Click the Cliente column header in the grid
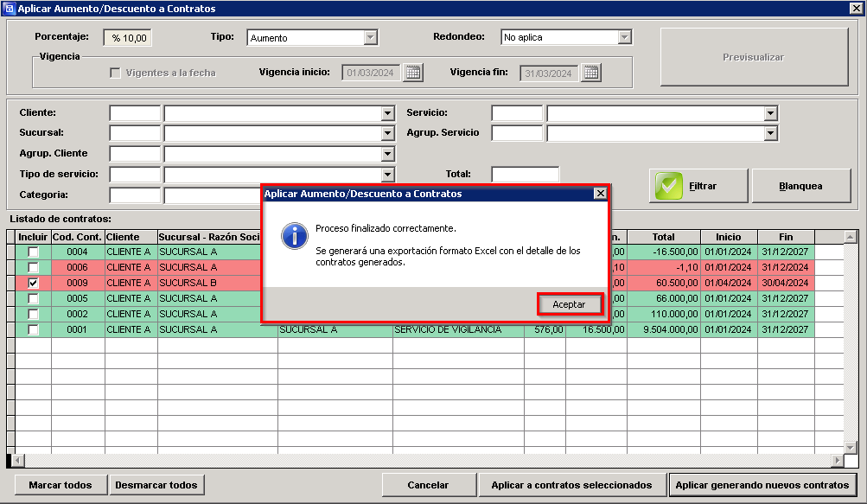The height and width of the screenshot is (504, 867). pyautogui.click(x=131, y=237)
